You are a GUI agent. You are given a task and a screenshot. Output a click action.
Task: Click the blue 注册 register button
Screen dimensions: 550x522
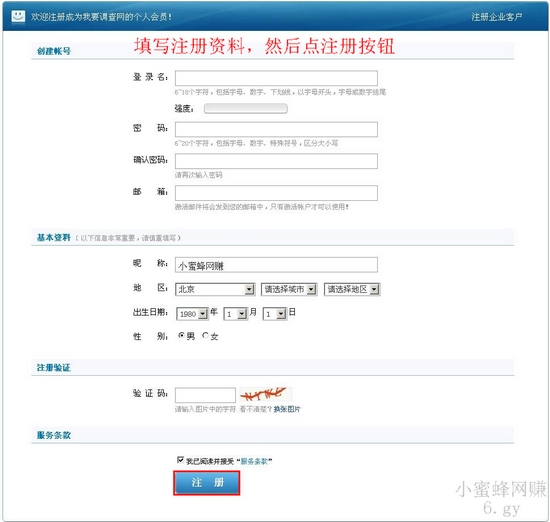207,483
